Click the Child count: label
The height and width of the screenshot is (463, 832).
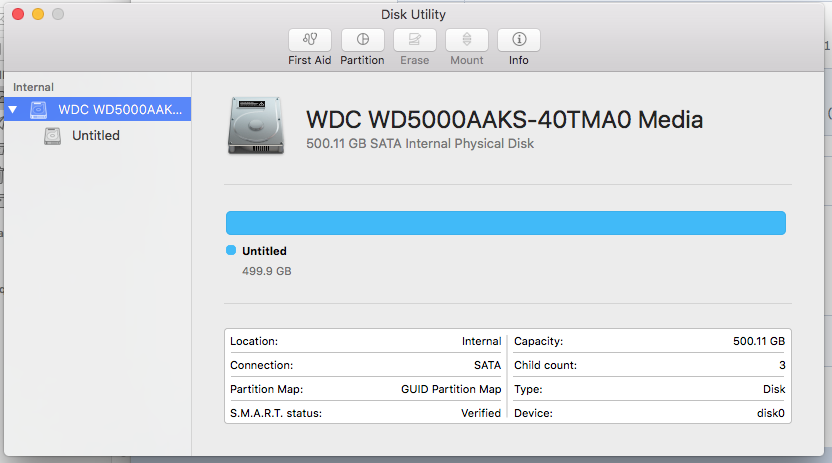pyautogui.click(x=545, y=365)
